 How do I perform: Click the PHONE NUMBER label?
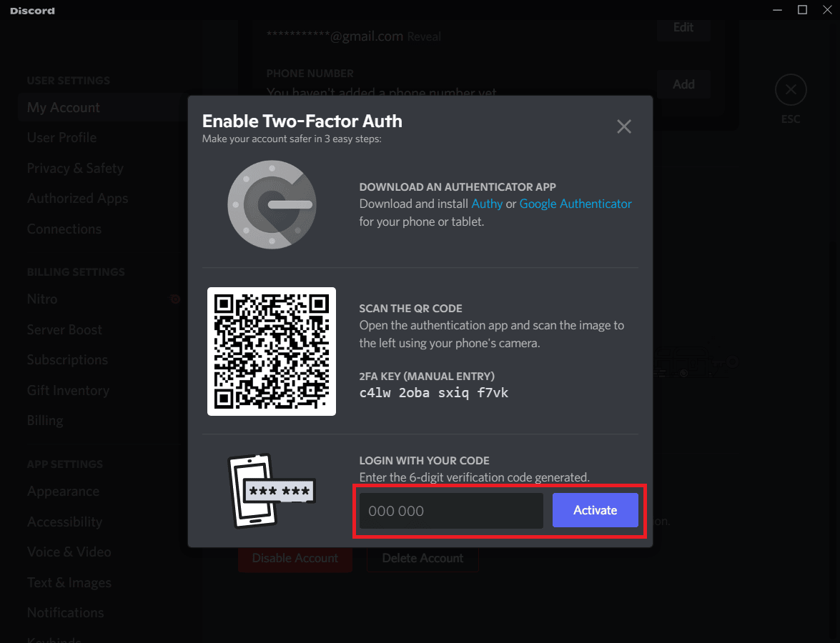pos(310,74)
